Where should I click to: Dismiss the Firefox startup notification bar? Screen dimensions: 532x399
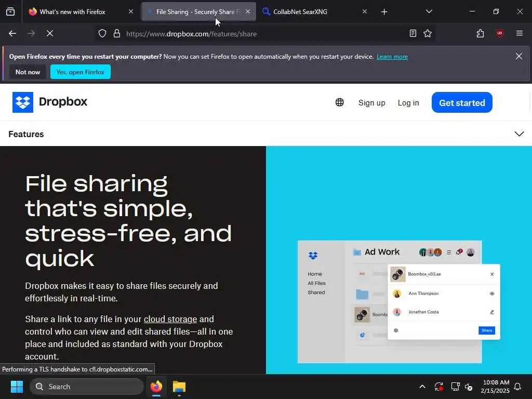(x=519, y=56)
